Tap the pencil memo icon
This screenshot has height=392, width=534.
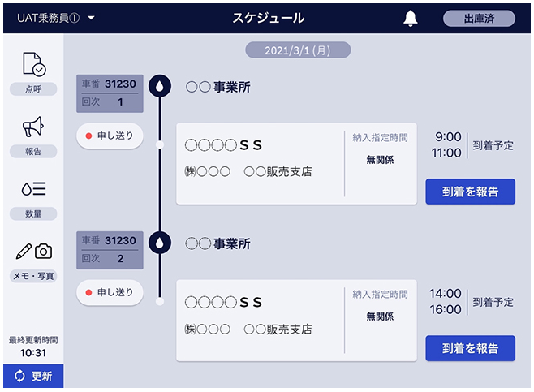[24, 252]
